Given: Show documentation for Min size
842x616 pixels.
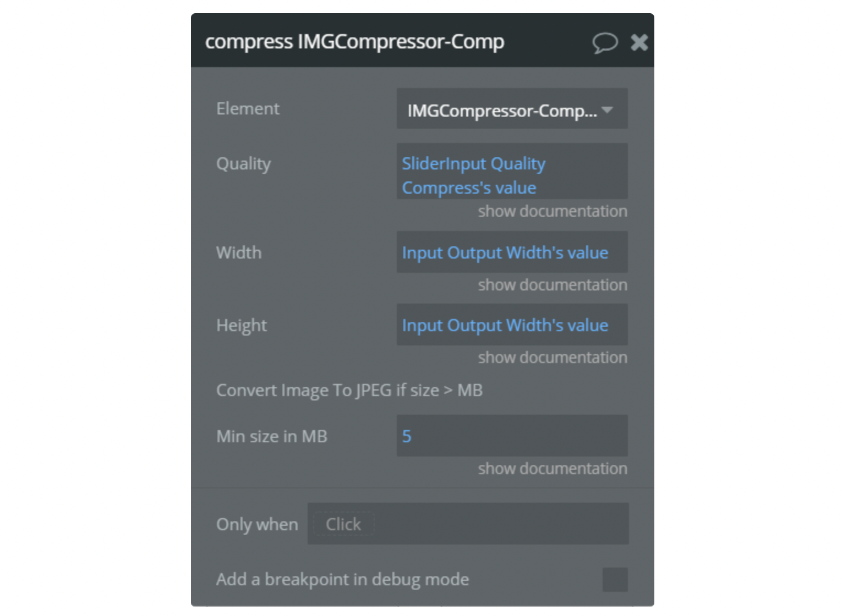Looking at the screenshot, I should pyautogui.click(x=552, y=469).
